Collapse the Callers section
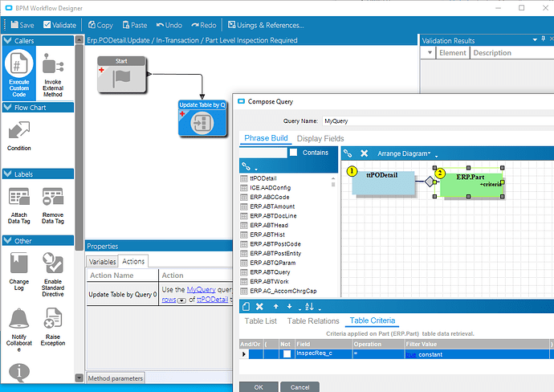Viewport: 554px width, 392px height. [8, 41]
